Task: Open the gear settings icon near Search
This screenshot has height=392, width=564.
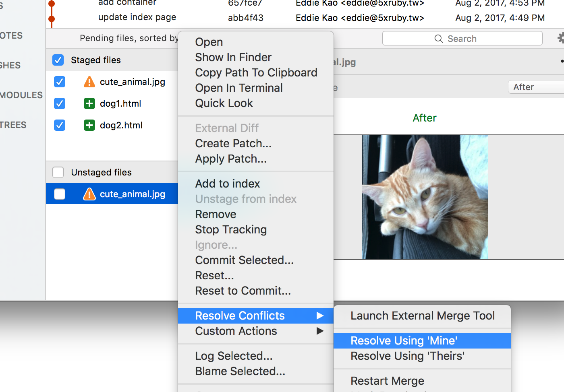Action: [x=560, y=38]
